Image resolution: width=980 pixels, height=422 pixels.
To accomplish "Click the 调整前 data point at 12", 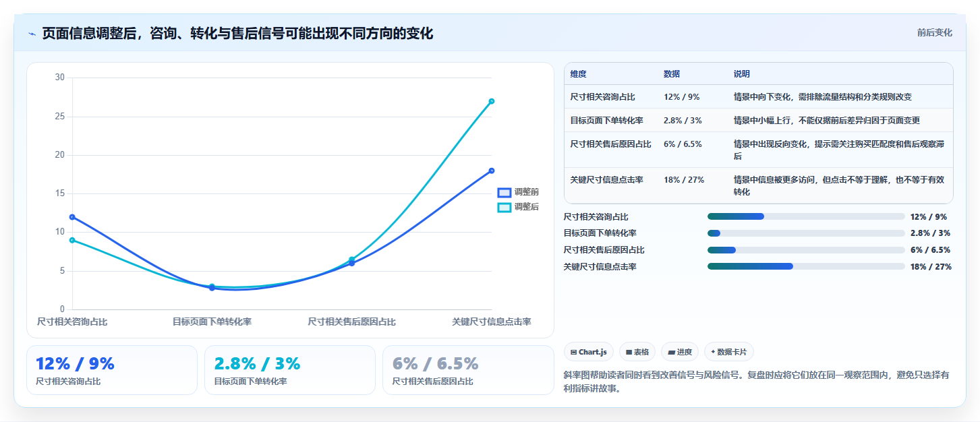I will (72, 217).
